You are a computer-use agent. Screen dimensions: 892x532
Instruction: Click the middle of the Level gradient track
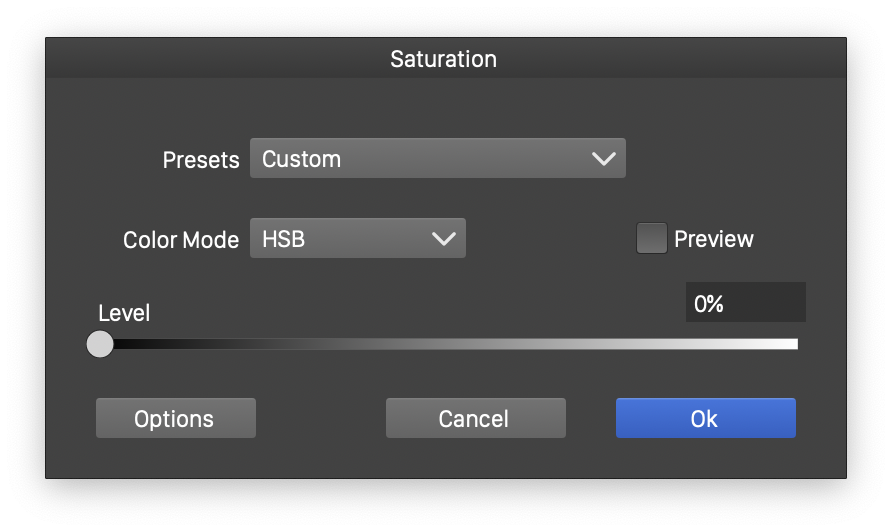(448, 344)
